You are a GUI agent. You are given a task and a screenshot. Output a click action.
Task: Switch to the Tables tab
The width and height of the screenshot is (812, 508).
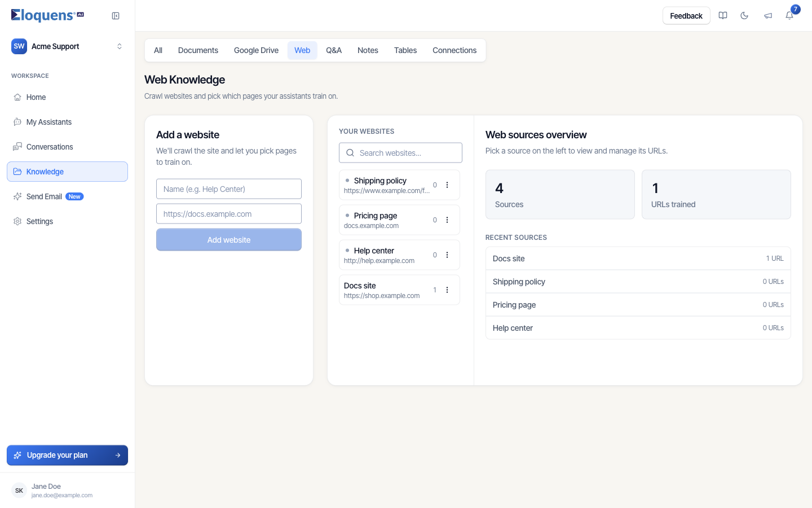coord(405,50)
